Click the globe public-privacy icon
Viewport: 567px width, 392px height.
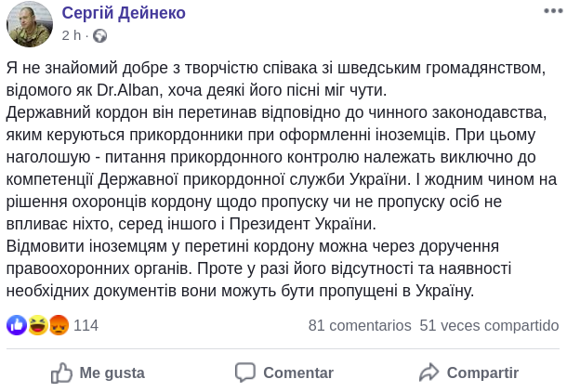point(99,36)
